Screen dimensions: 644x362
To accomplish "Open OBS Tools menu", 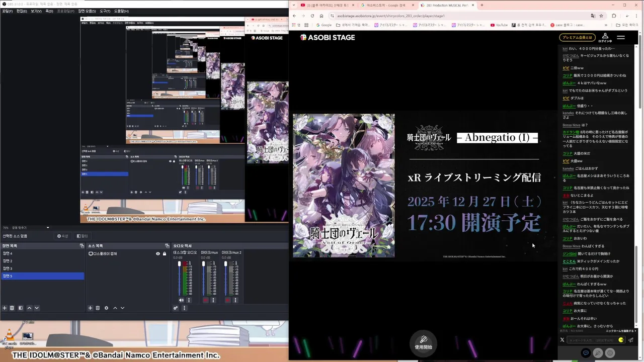I will coord(105,11).
